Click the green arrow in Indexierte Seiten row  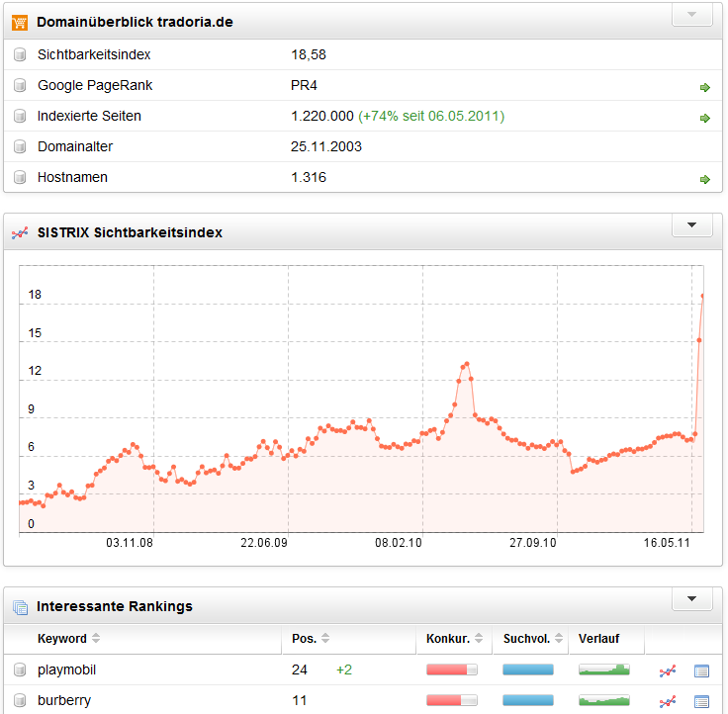(x=704, y=118)
